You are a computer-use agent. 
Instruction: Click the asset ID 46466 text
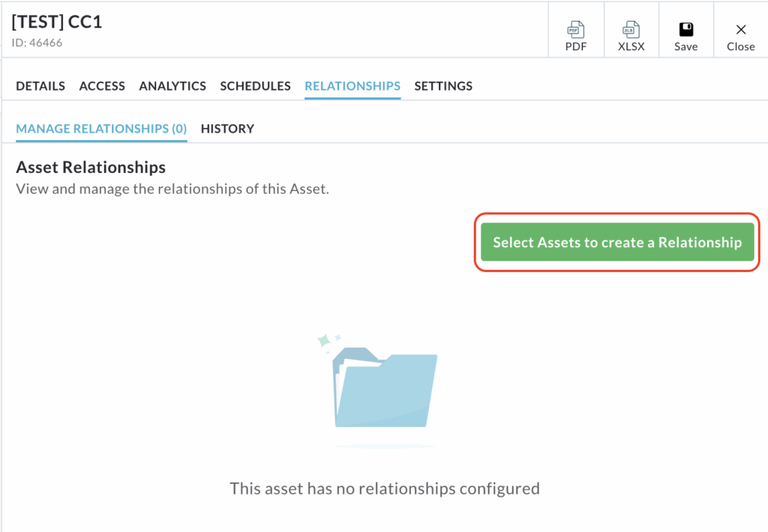tap(37, 43)
